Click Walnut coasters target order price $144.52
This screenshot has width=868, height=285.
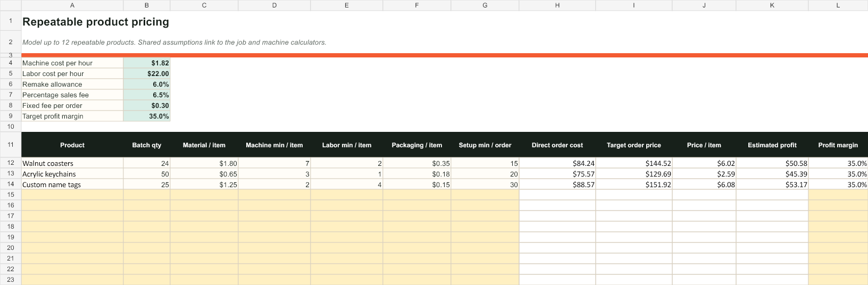pyautogui.click(x=634, y=163)
